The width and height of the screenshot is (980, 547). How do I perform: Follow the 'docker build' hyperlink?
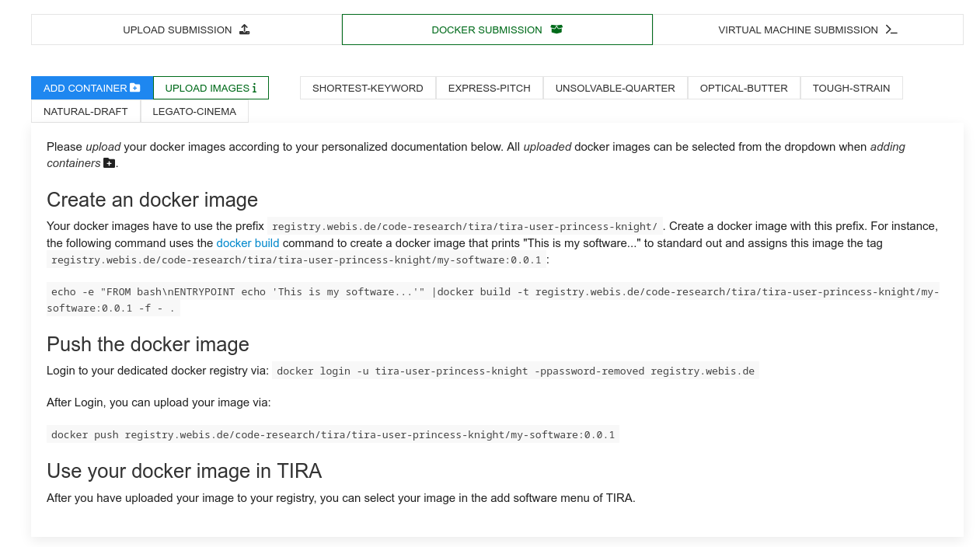(248, 243)
